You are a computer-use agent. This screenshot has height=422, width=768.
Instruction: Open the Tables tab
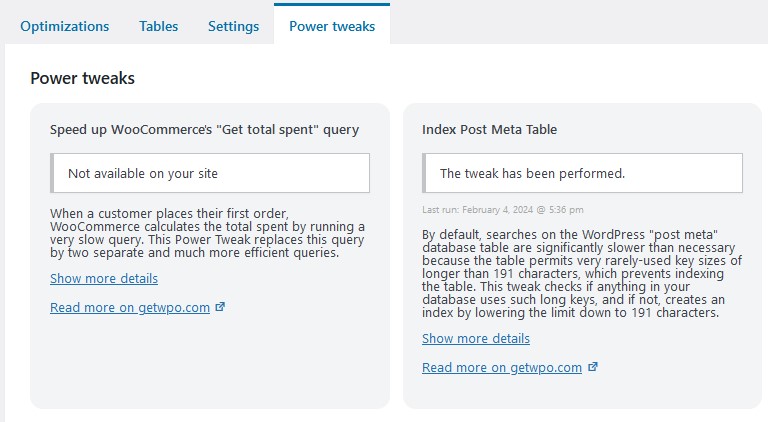[159, 26]
